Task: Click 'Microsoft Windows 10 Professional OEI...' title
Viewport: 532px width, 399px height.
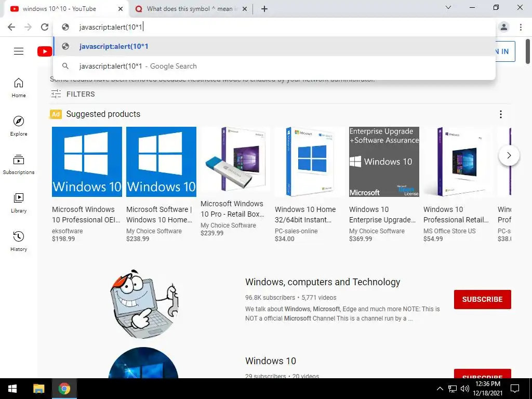Action: [86, 215]
